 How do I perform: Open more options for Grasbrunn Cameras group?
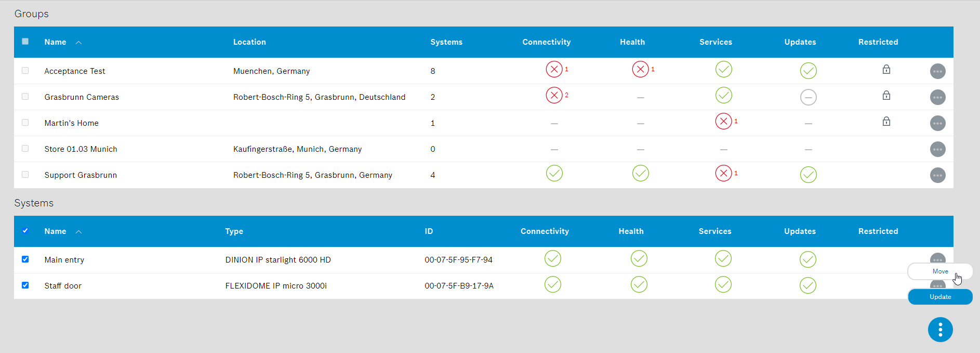pyautogui.click(x=937, y=97)
